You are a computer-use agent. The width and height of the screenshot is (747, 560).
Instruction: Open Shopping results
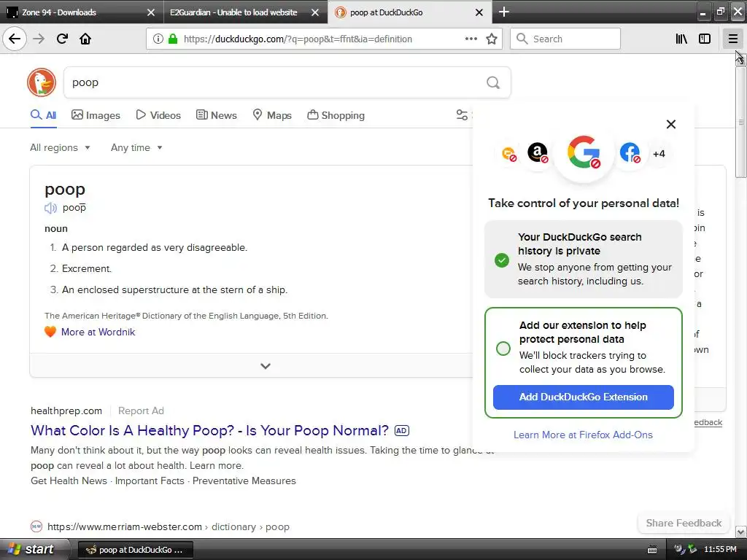[336, 115]
